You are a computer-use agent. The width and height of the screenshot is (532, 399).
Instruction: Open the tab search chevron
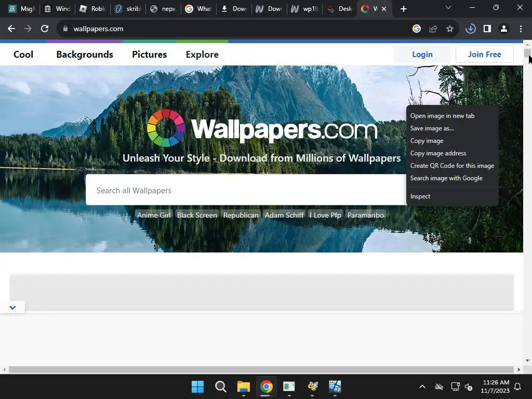coord(448,7)
